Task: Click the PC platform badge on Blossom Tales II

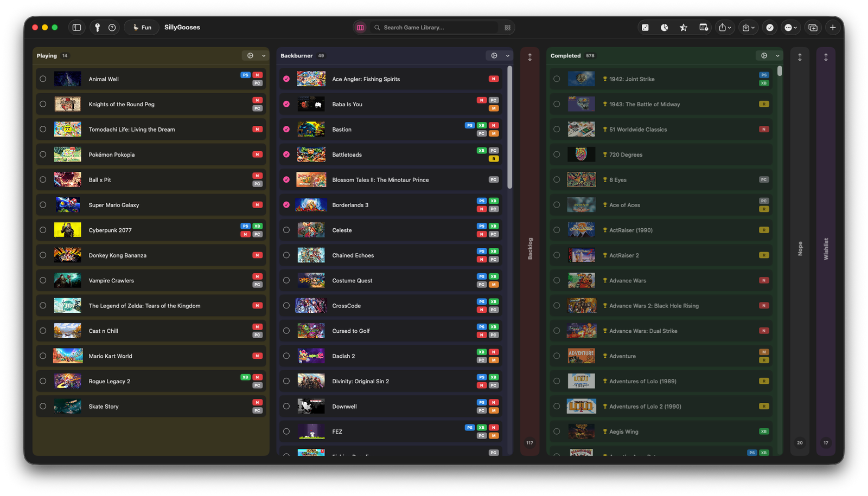Action: 494,180
